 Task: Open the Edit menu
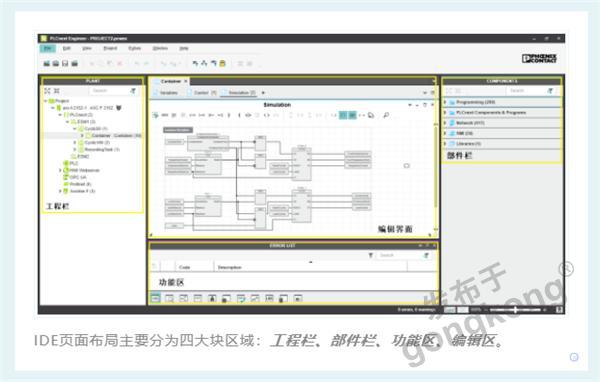coord(67,48)
